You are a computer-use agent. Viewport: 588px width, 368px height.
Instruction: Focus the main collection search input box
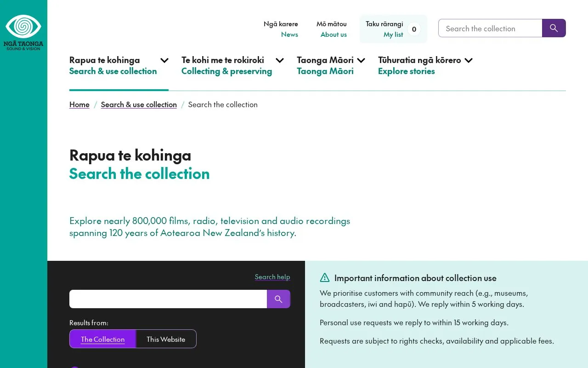click(x=168, y=299)
